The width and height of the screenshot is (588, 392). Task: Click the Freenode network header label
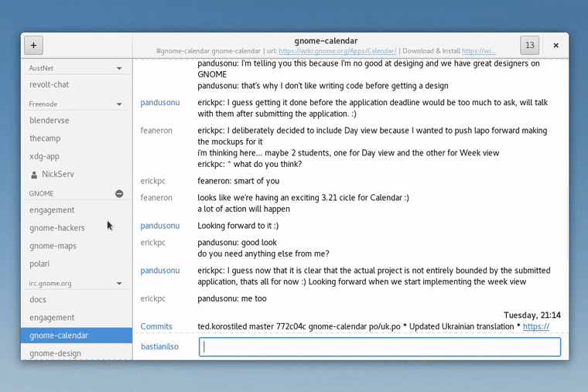(x=43, y=104)
